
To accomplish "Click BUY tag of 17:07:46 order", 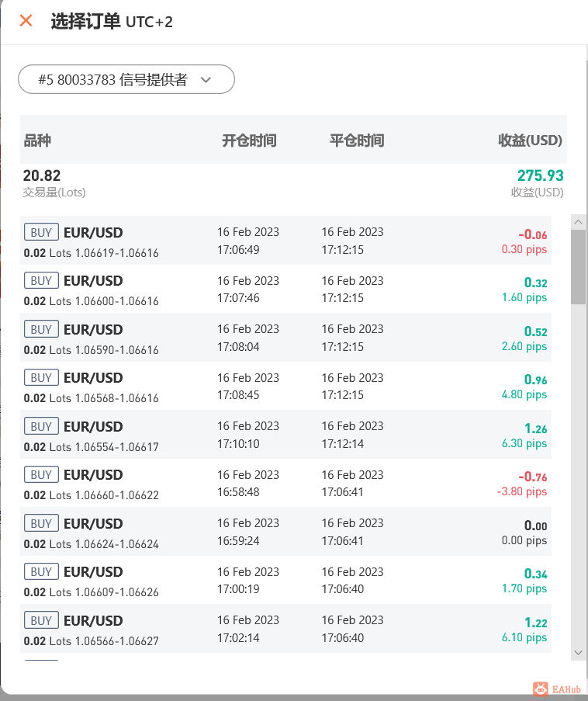I will [x=41, y=281].
